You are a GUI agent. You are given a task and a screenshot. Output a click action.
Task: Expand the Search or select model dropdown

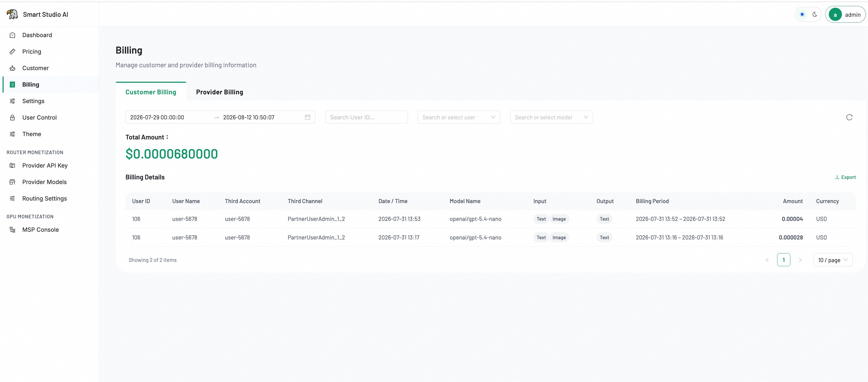pyautogui.click(x=551, y=117)
